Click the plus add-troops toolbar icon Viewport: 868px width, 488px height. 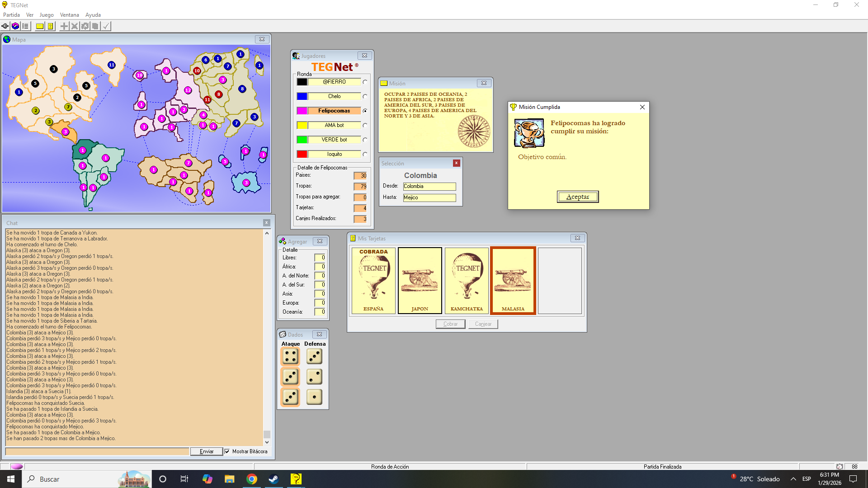[x=64, y=26]
